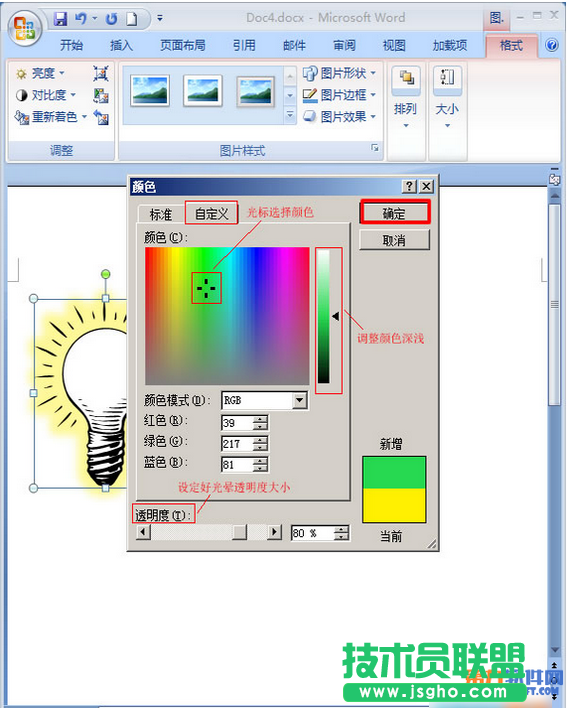Open Word Help question mark icon
570x708 pixels.
pyautogui.click(x=551, y=45)
